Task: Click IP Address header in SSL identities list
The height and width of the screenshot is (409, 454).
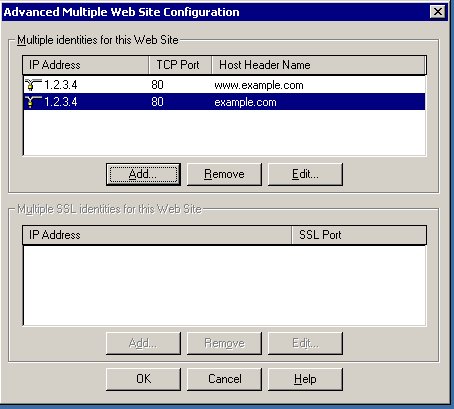Action: coord(157,235)
